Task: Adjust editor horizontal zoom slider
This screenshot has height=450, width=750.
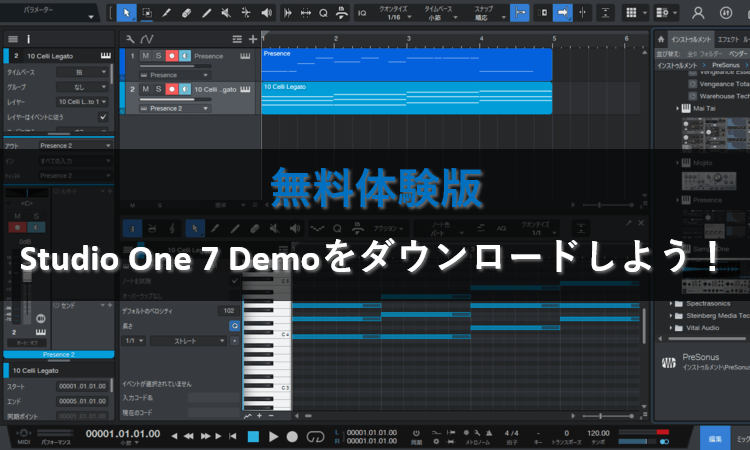Action: click(x=609, y=416)
